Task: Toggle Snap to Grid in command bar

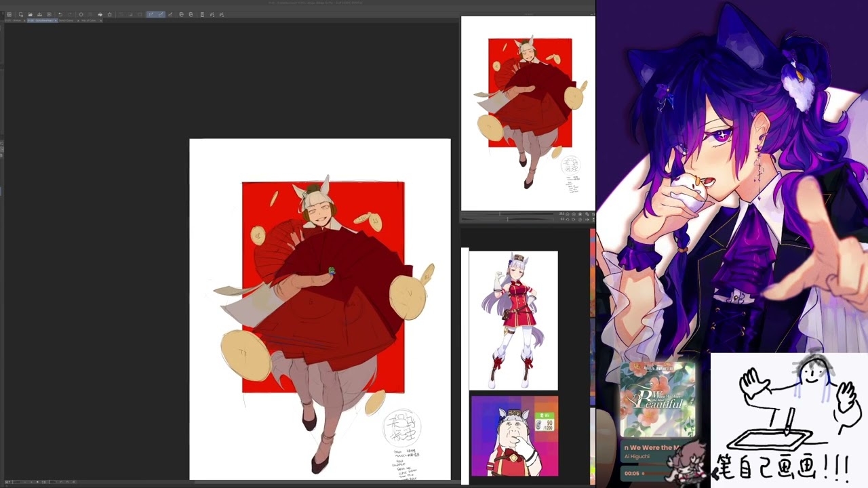Action: [x=170, y=14]
